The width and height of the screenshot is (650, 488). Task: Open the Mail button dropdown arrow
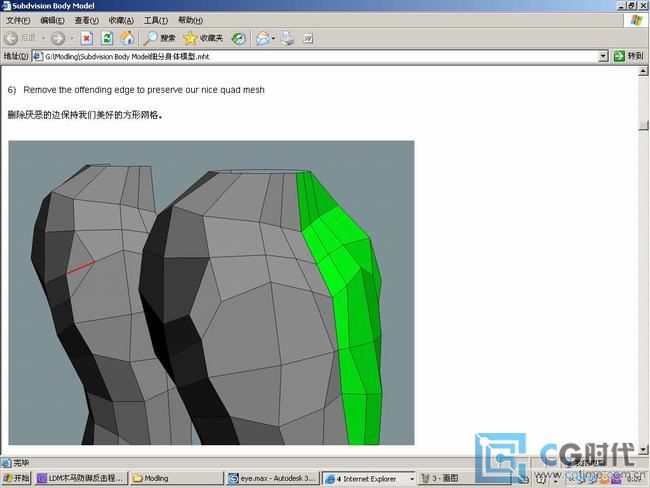coord(273,39)
